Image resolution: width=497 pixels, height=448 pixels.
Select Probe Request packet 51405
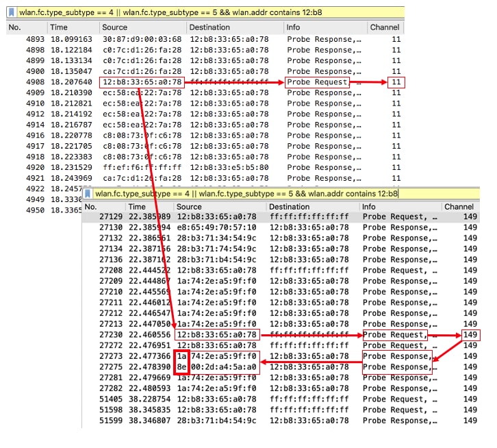point(281,399)
